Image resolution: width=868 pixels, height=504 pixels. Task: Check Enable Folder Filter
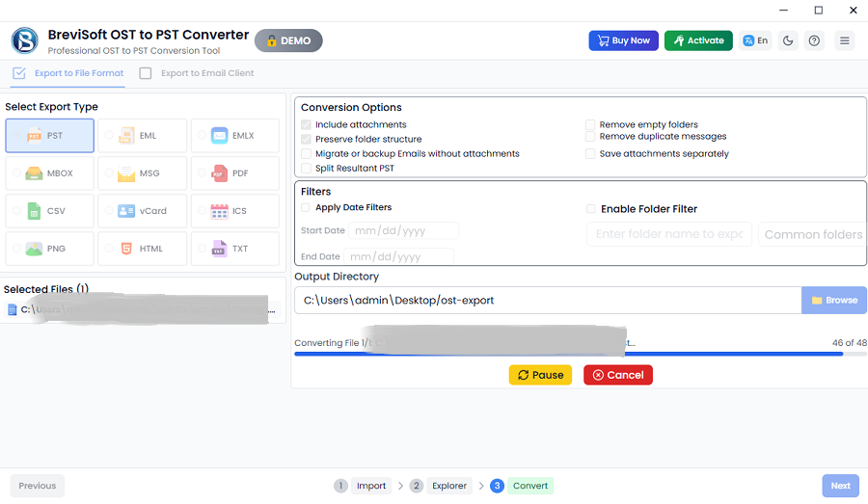[590, 208]
